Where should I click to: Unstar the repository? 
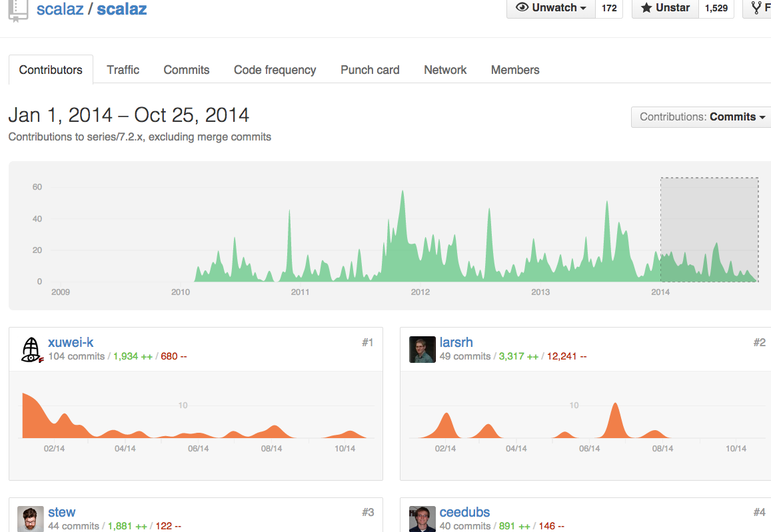665,8
